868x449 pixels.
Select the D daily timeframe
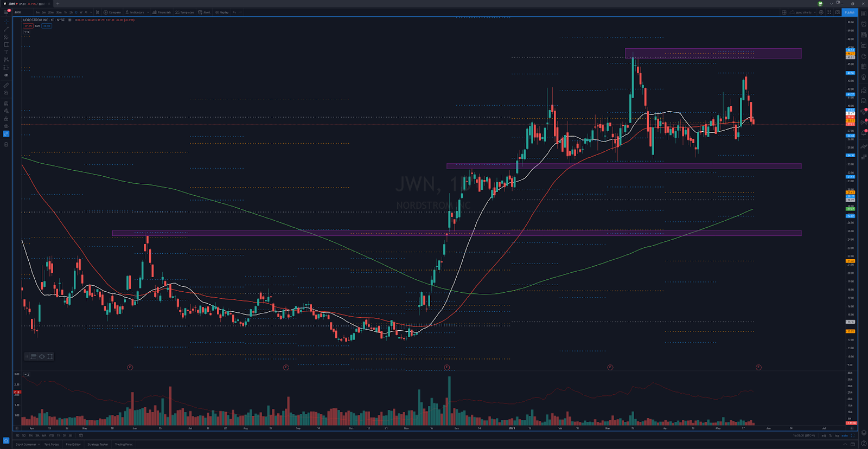click(76, 12)
